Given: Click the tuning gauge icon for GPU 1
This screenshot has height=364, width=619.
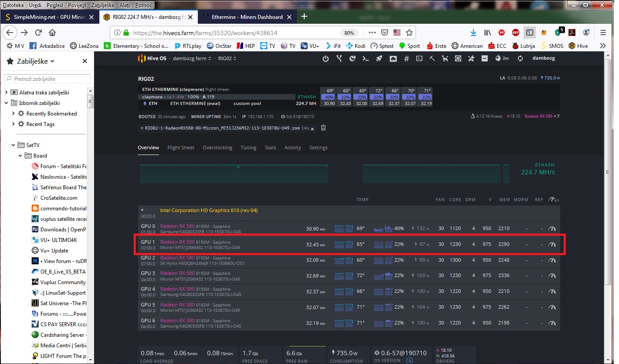Looking at the screenshot, I should (552, 244).
